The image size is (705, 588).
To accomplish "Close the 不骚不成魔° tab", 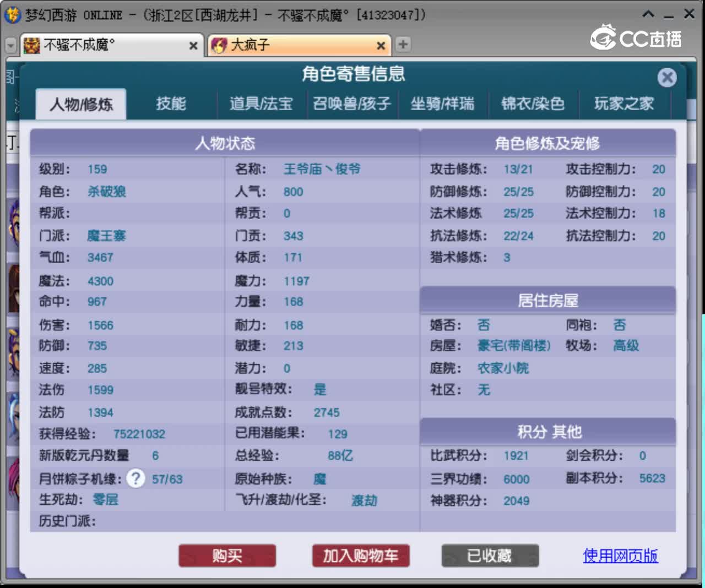I will pyautogui.click(x=193, y=46).
